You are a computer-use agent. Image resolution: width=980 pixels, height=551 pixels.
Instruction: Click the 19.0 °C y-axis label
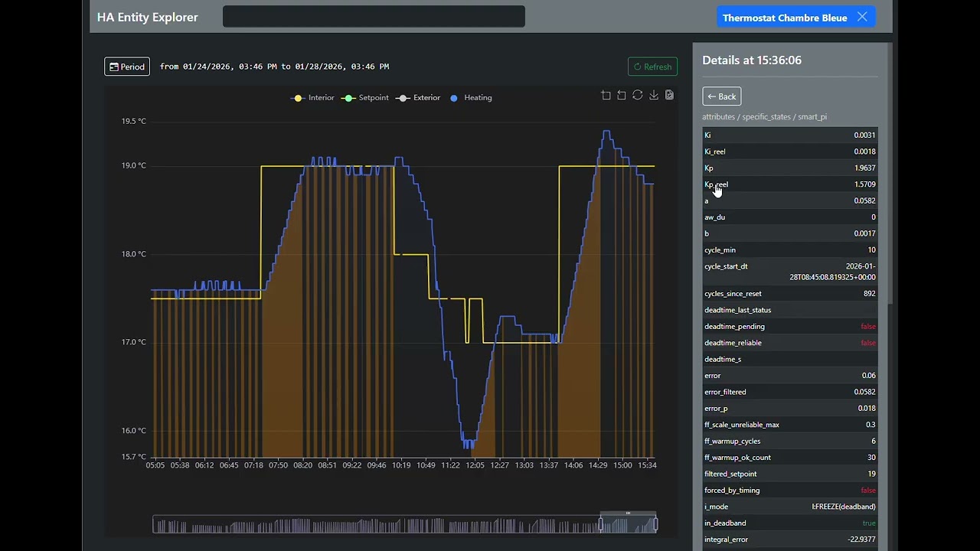[133, 166]
